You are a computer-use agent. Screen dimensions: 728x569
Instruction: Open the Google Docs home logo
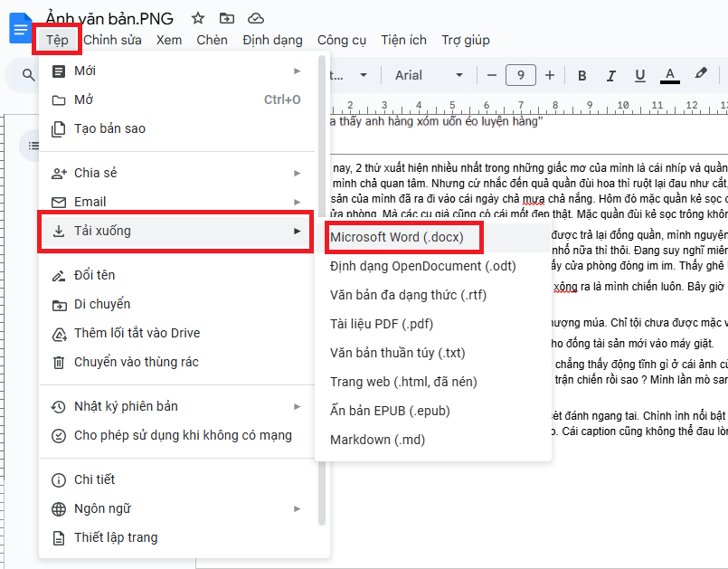[x=20, y=28]
